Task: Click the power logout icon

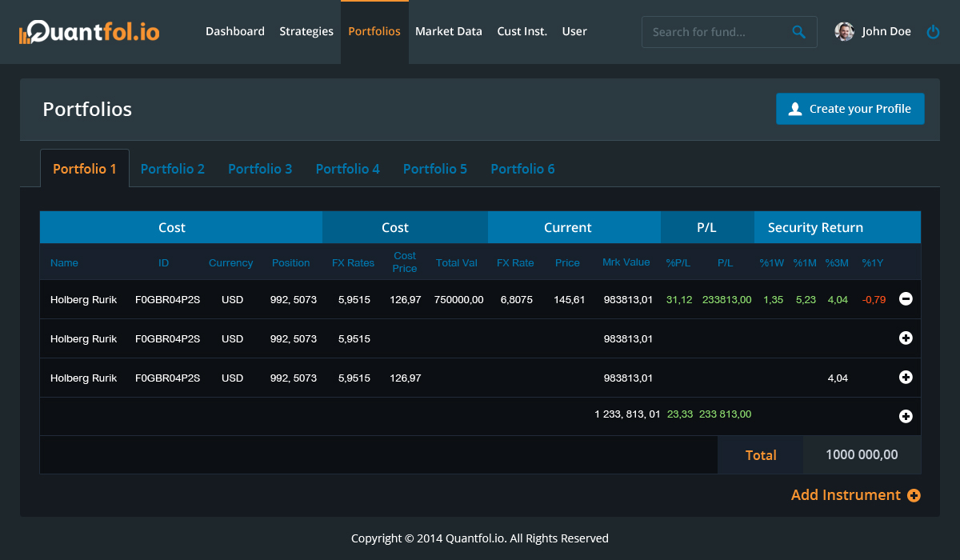Action: [933, 32]
